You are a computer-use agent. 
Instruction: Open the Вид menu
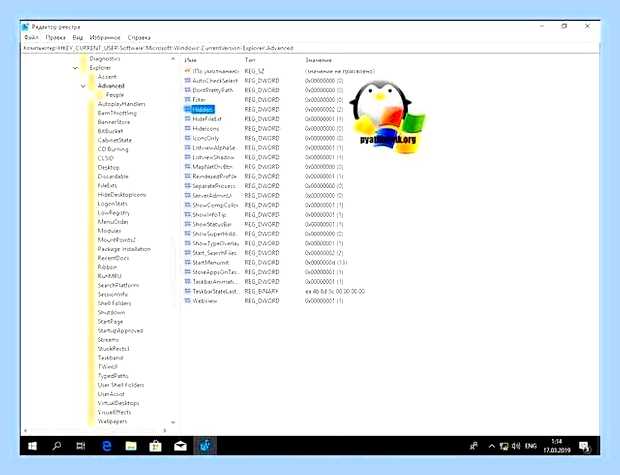(x=78, y=37)
